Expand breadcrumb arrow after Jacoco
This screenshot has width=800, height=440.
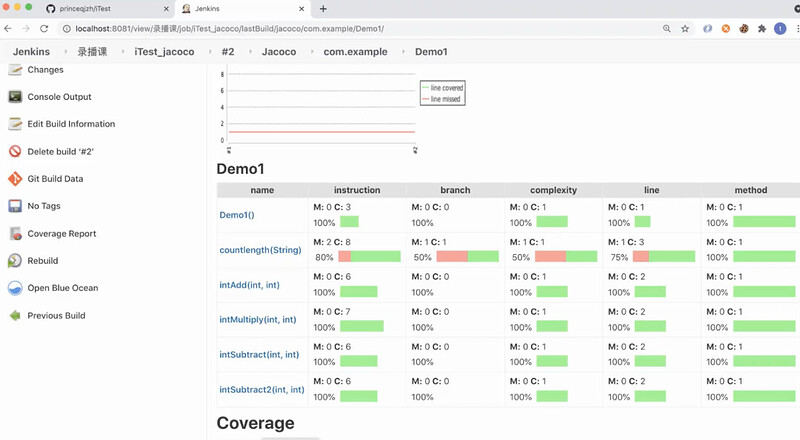click(311, 52)
